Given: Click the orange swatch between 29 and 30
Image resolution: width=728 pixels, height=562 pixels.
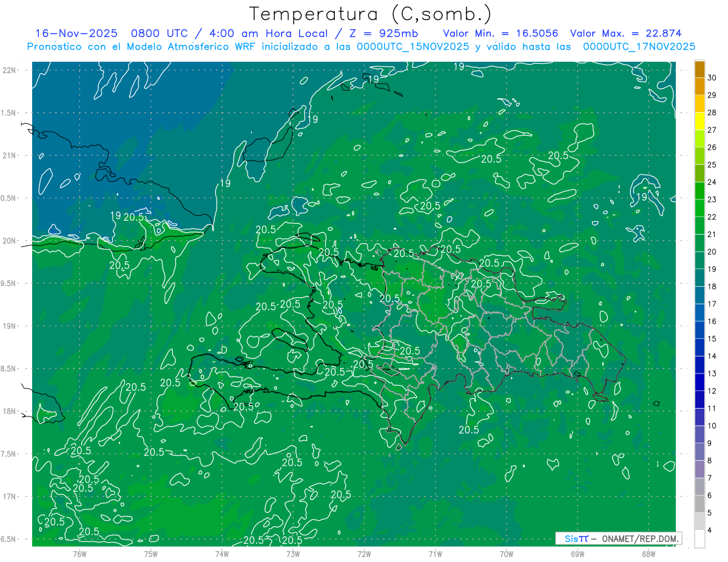Looking at the screenshot, I should pyautogui.click(x=699, y=87).
